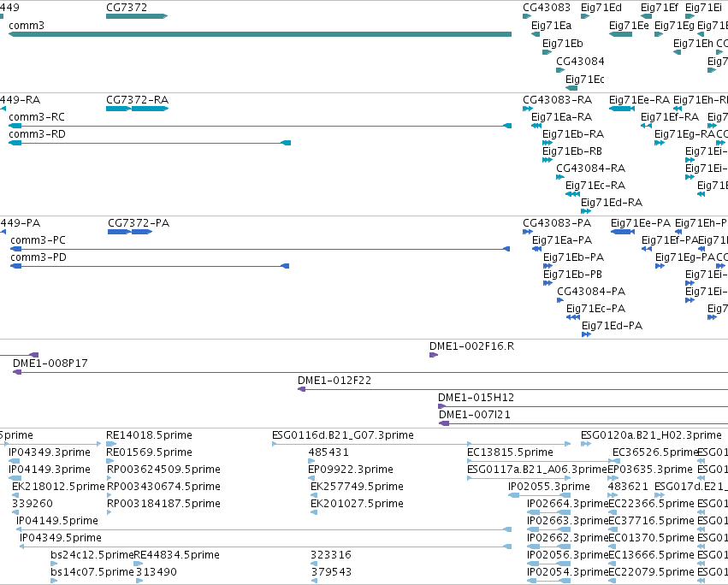This screenshot has height=585, width=728.
Task: Select the RP003184187.5prime EST label
Action: [163, 504]
